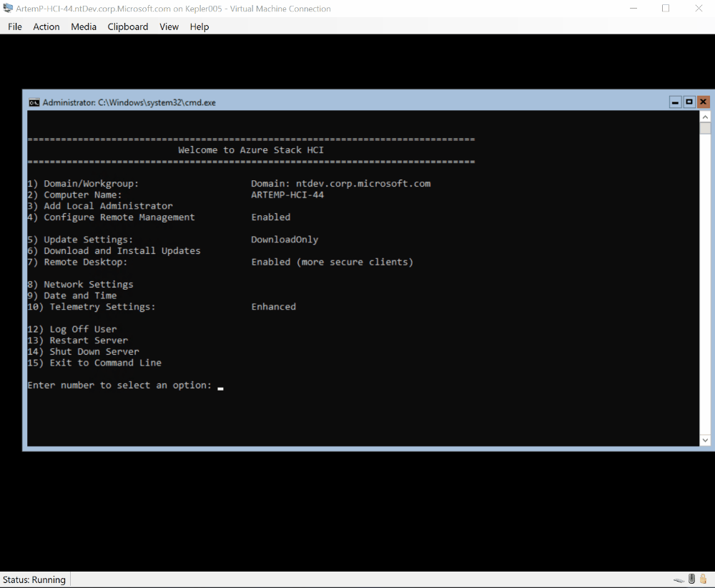Minimize the cmd.exe console window
715x588 pixels.
pyautogui.click(x=676, y=102)
